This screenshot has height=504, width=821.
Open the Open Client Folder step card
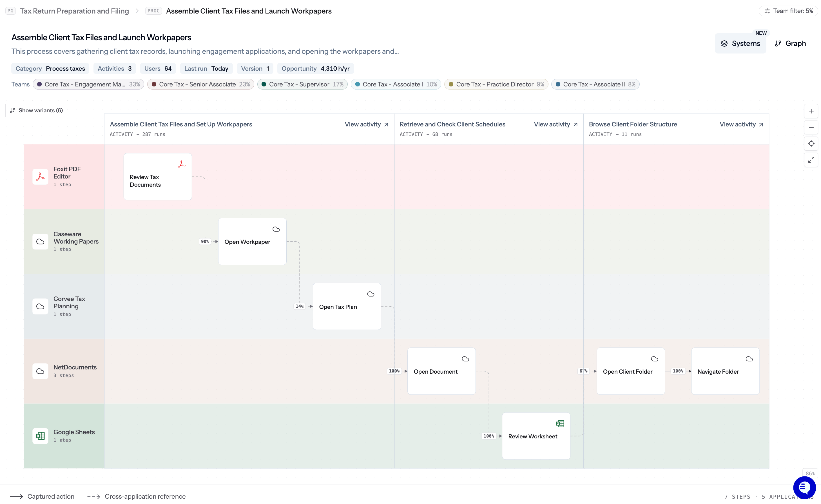coord(631,371)
